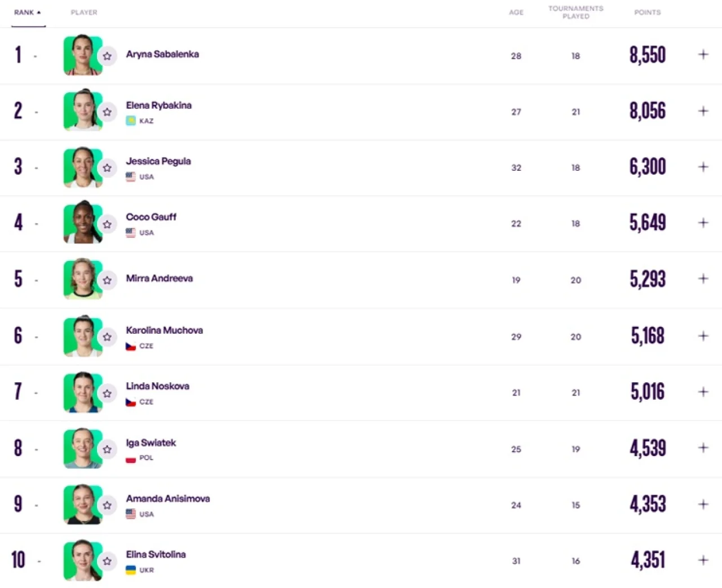
Task: Star Linda Noskova's row
Action: (x=107, y=393)
